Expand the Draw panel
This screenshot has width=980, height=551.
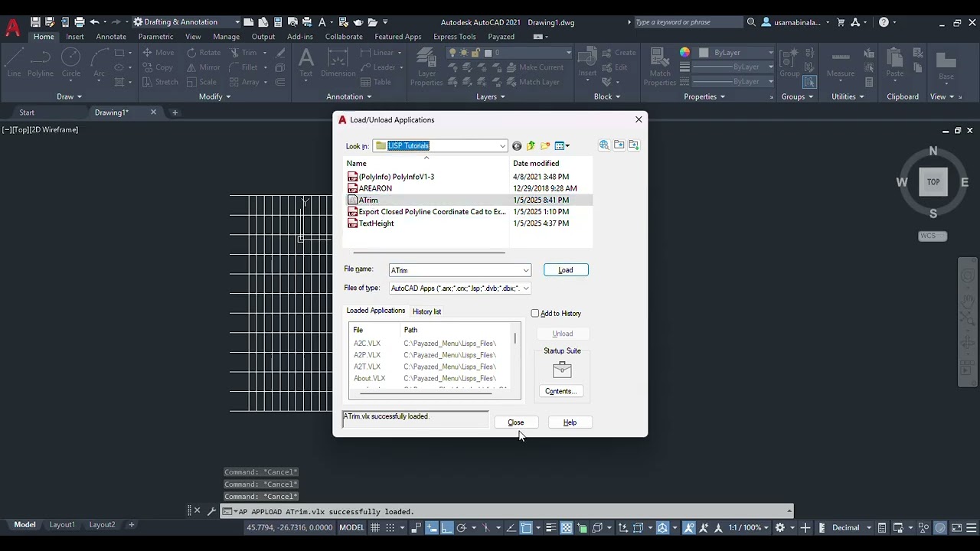tap(69, 96)
